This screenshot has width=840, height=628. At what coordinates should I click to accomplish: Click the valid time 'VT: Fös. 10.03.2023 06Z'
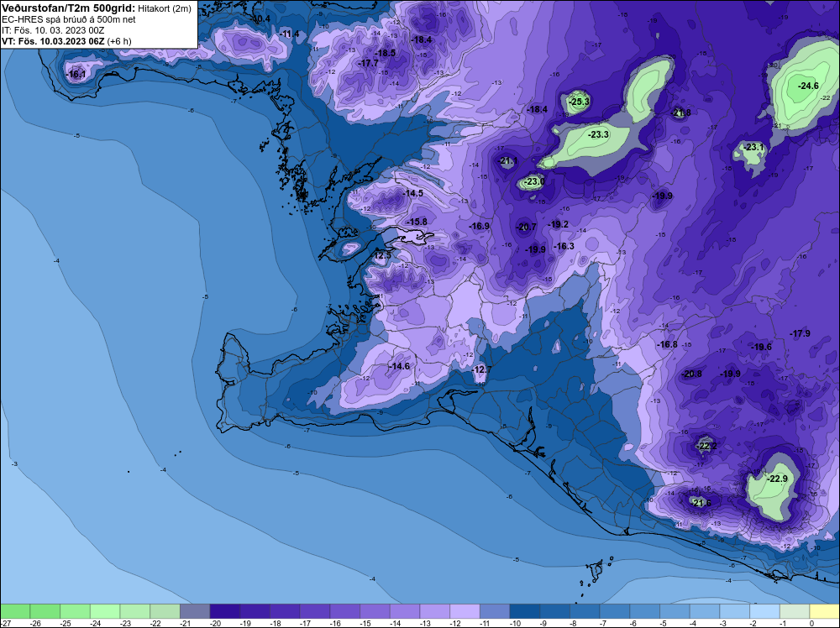pos(54,41)
